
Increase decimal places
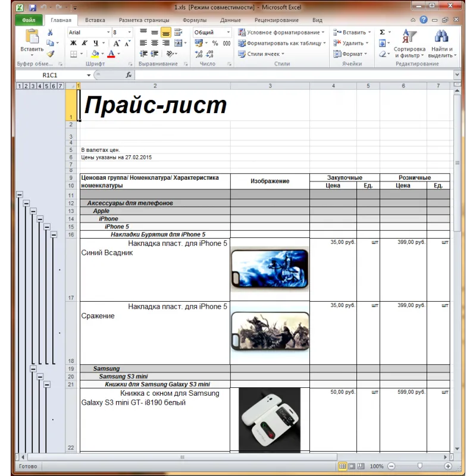pyautogui.click(x=199, y=54)
